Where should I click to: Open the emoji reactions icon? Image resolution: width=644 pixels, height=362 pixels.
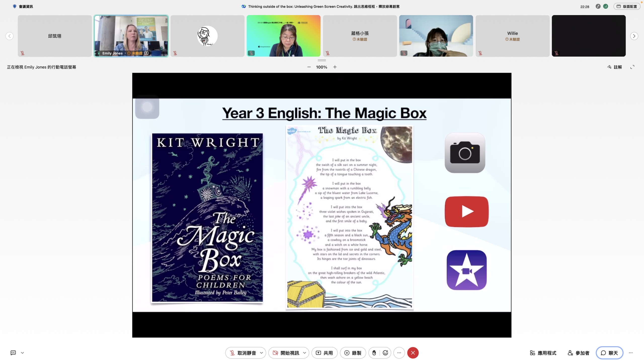point(385,353)
